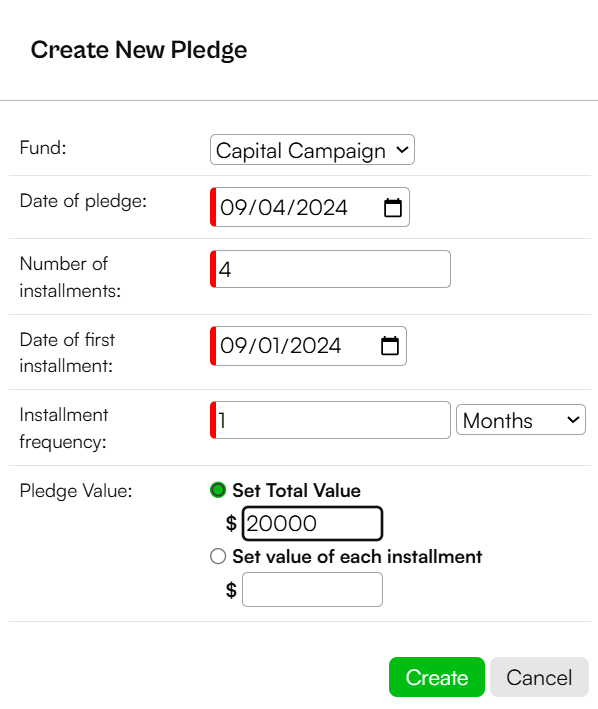
Task: Click the Set Total Value label text
Action: (297, 491)
